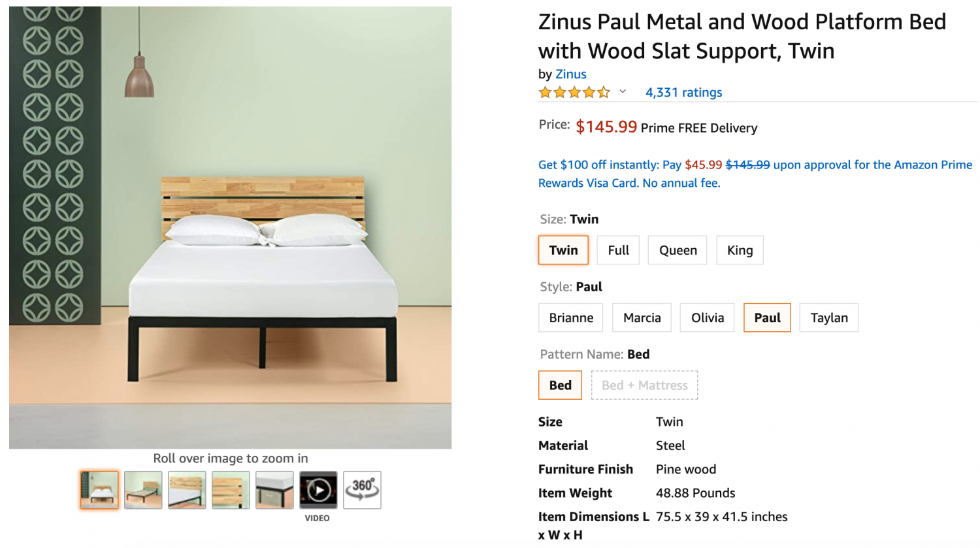Select the Twin size option
The height and width of the screenshot is (548, 980).
(563, 250)
